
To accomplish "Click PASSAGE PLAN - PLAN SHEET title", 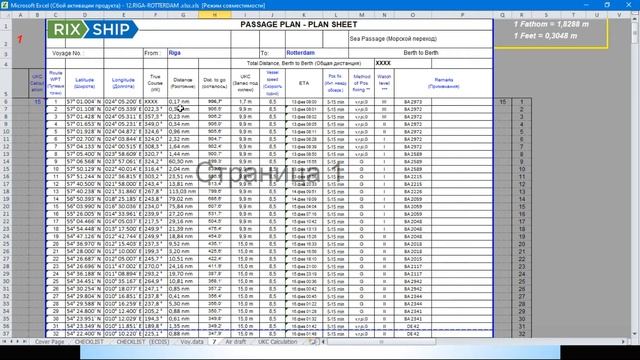I will coord(299,24).
